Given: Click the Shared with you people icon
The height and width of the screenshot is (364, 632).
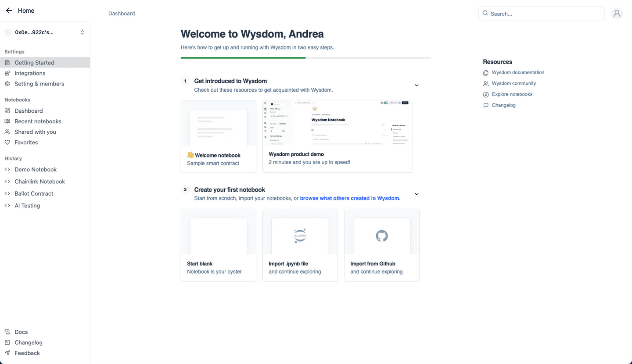Looking at the screenshot, I should click(x=7, y=132).
